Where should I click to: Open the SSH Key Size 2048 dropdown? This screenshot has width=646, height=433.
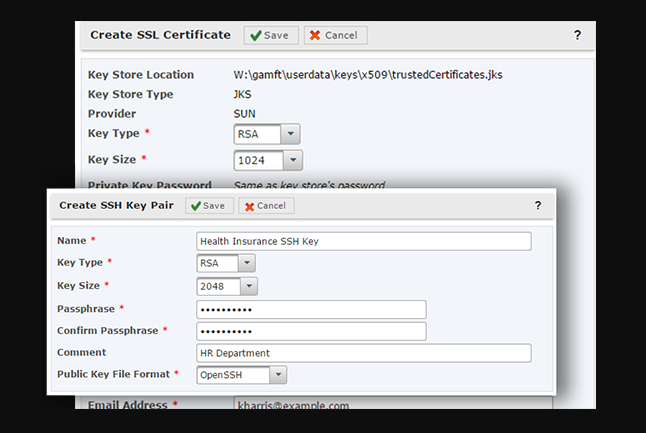[x=227, y=286]
